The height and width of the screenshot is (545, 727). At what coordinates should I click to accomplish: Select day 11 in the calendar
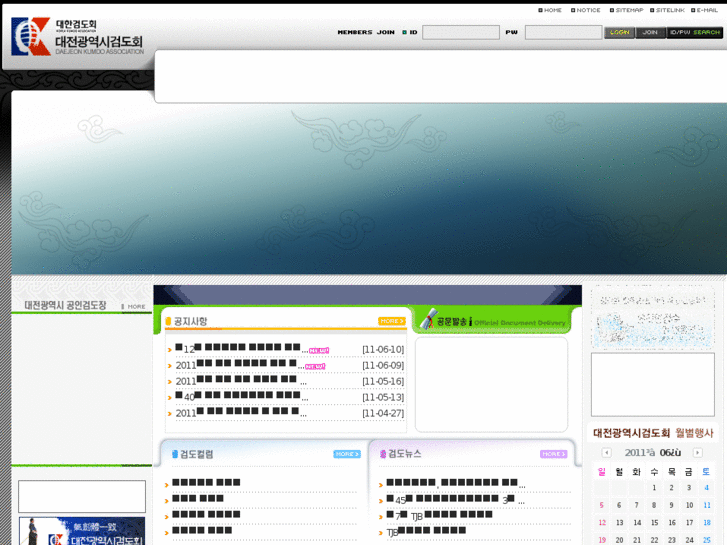click(707, 505)
